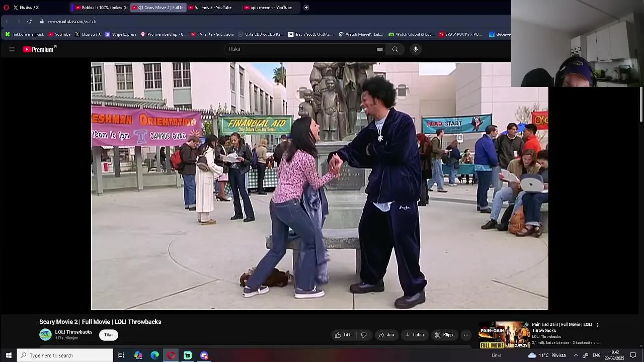
Task: Open a new tab with the plus button
Action: click(x=306, y=8)
